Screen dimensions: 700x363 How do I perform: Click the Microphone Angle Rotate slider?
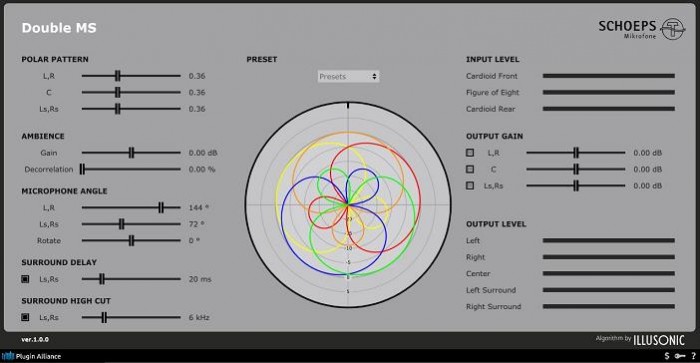131,241
